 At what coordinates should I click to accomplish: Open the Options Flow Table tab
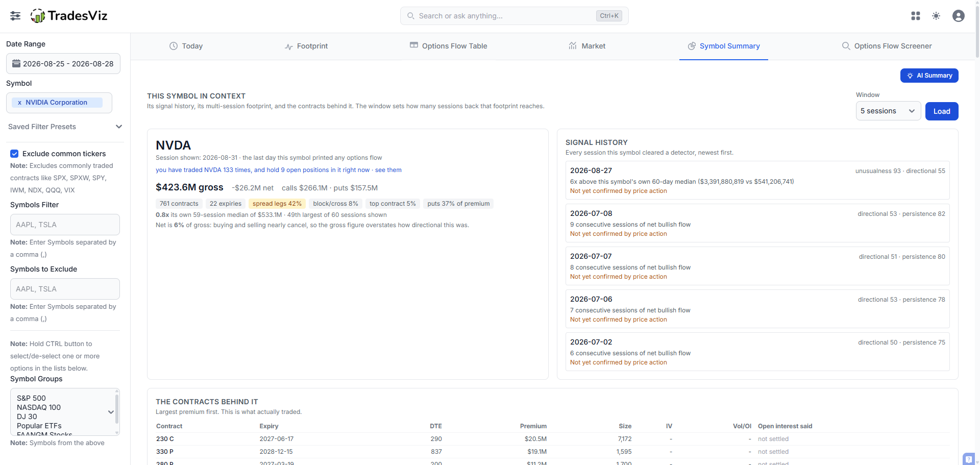point(448,46)
